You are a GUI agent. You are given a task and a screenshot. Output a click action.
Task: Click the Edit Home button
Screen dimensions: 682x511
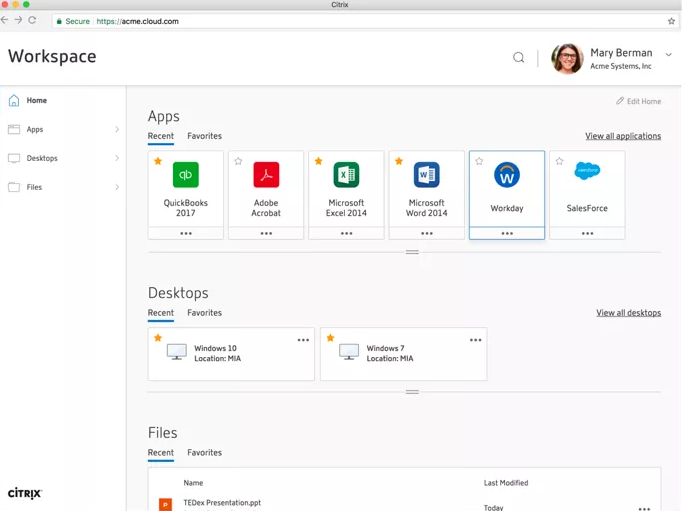pyautogui.click(x=639, y=101)
